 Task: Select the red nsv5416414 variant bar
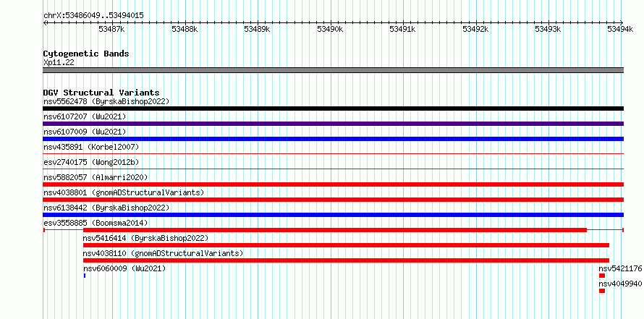point(346,245)
